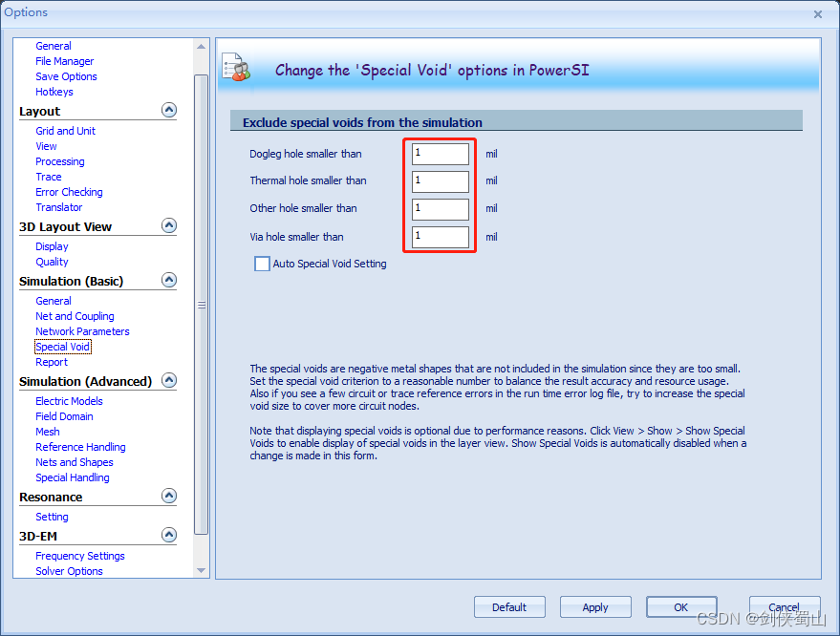
Task: Select Grid and Unit under Layout
Action: pyautogui.click(x=65, y=131)
